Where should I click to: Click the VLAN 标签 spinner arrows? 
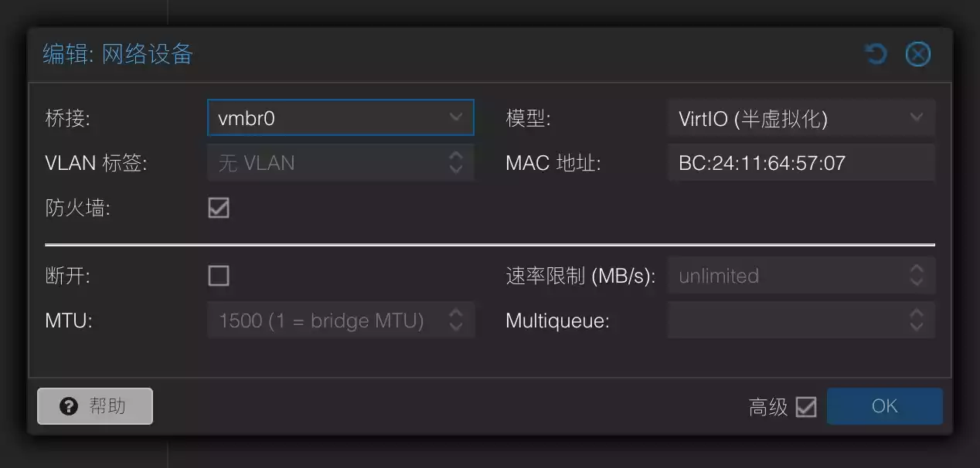point(456,163)
